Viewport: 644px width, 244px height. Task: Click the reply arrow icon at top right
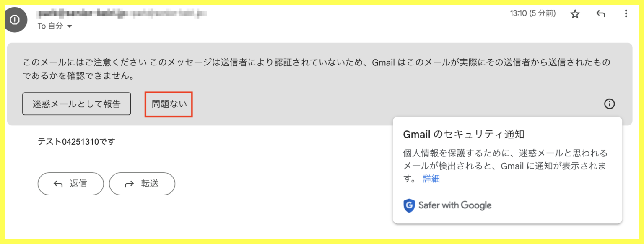tap(600, 13)
